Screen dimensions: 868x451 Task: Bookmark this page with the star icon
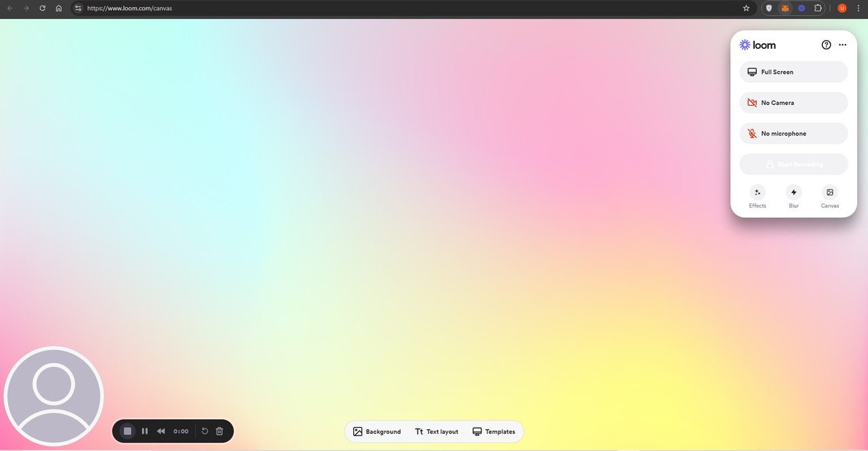click(x=746, y=8)
